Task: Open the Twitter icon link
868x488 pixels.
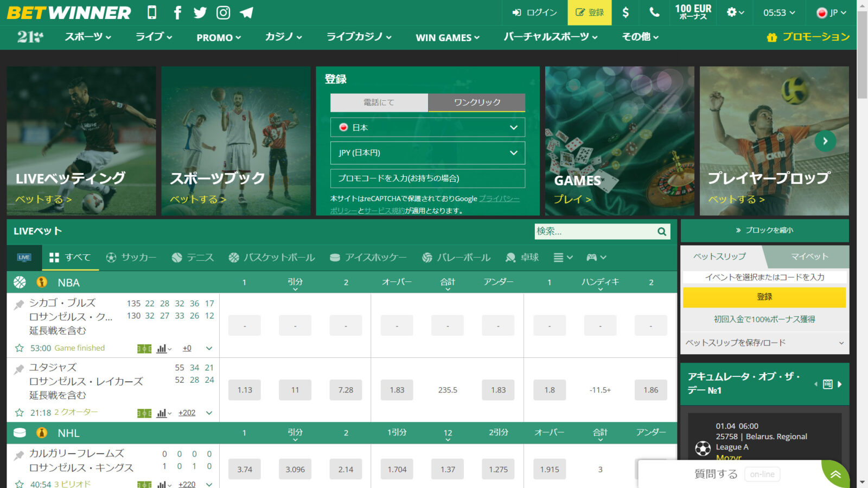Action: pos(200,12)
